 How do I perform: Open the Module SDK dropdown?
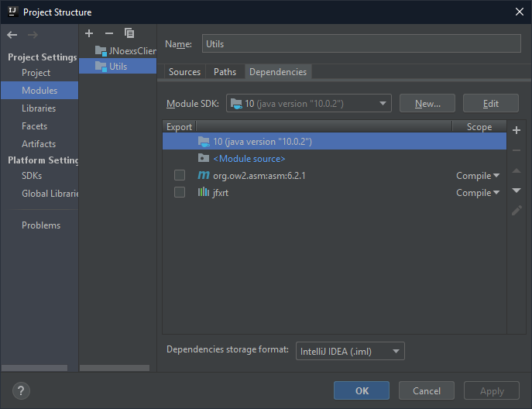click(x=309, y=103)
